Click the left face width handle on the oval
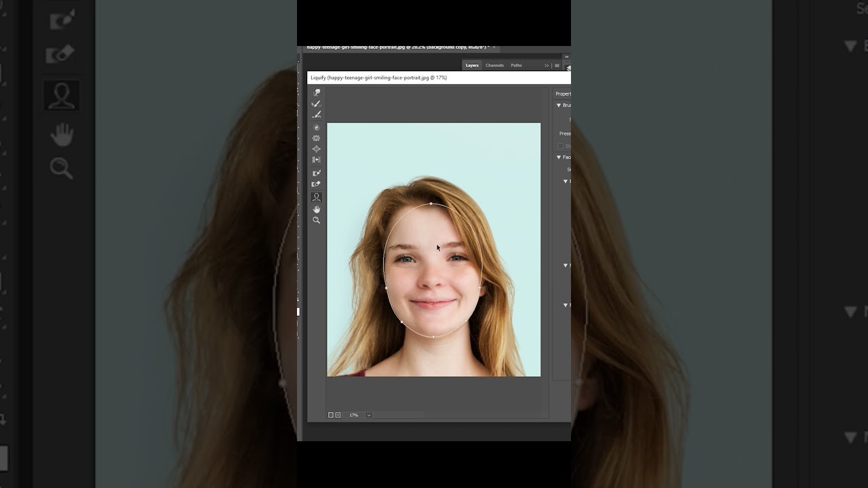 386,288
